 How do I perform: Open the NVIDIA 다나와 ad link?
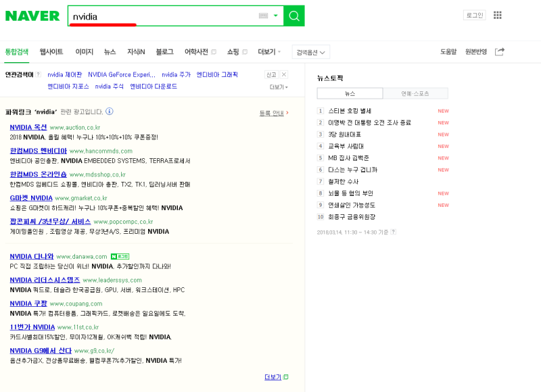[32, 257]
